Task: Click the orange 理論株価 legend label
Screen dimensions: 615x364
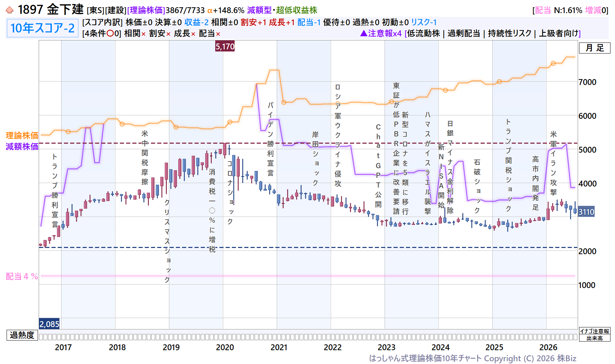Action: pos(22,135)
